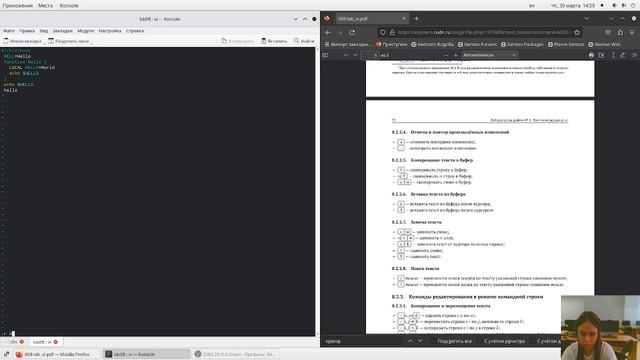The width and height of the screenshot is (640, 360).
Task: Open the Pocket save icon in Firefox
Action: (x=608, y=32)
